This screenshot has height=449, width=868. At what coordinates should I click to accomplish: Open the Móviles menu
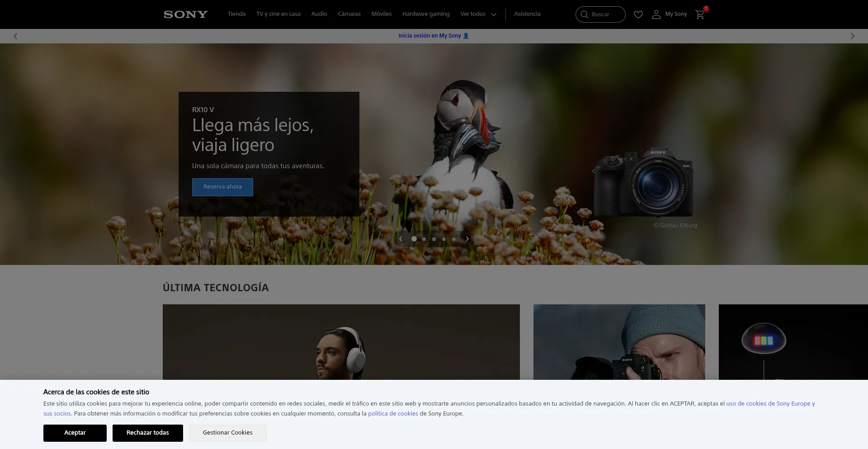tap(382, 14)
